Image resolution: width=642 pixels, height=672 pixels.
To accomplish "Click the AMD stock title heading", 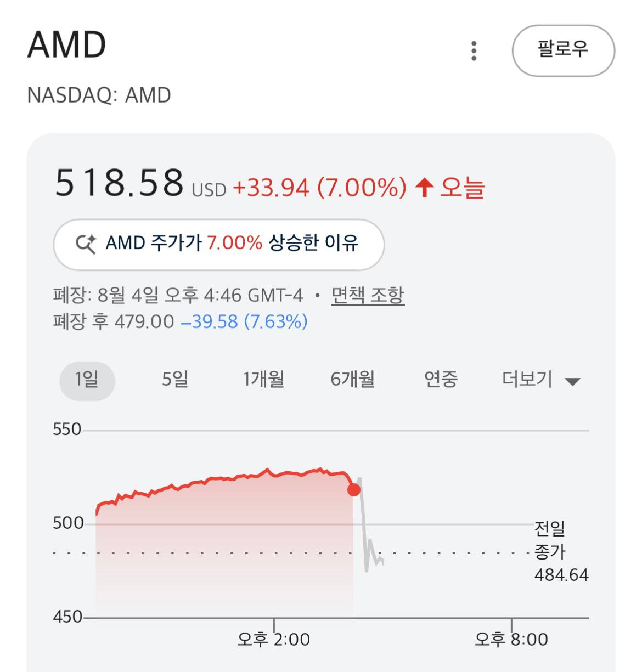I will point(66,45).
